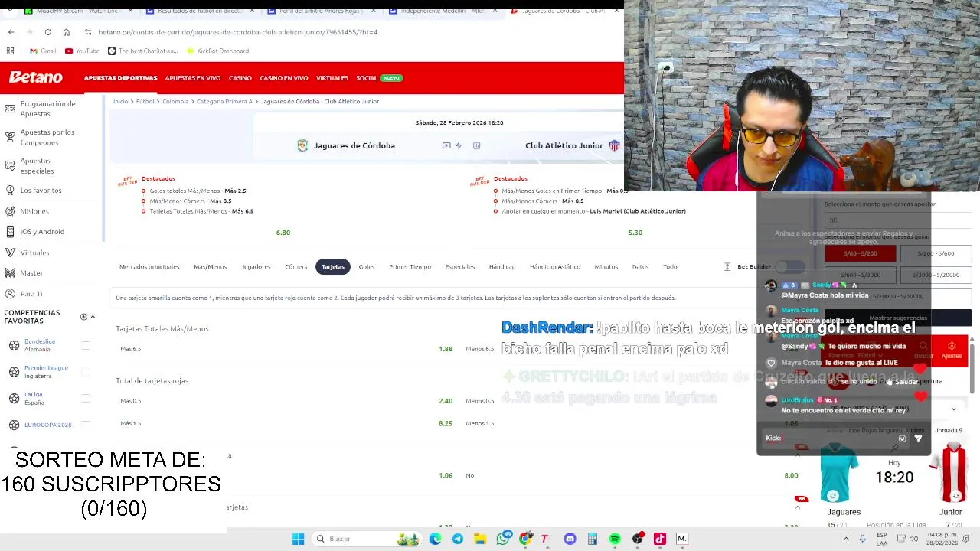Click the lightning bolt icon in match header

(x=459, y=145)
